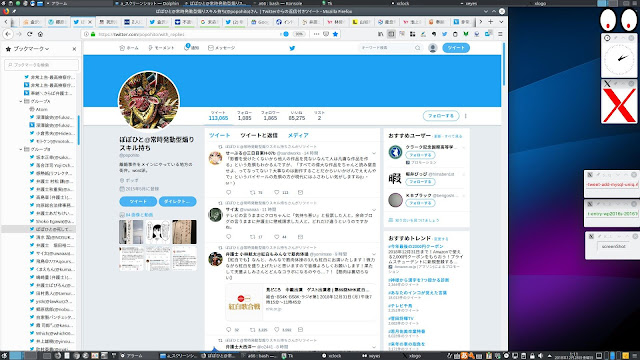The width and height of the screenshot is (640, 360).
Task: Open caret menu on サイ太 tweet
Action: pyautogui.click(x=373, y=210)
